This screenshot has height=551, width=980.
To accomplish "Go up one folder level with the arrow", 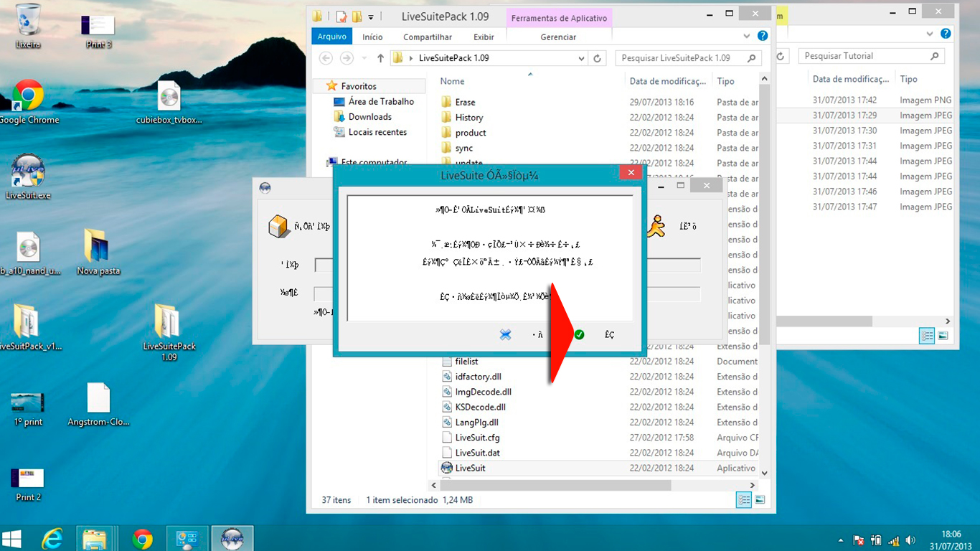I will [380, 58].
